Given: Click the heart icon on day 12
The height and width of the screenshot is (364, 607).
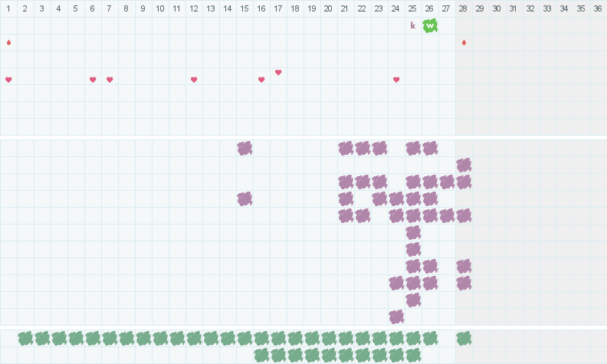Looking at the screenshot, I should [194, 80].
